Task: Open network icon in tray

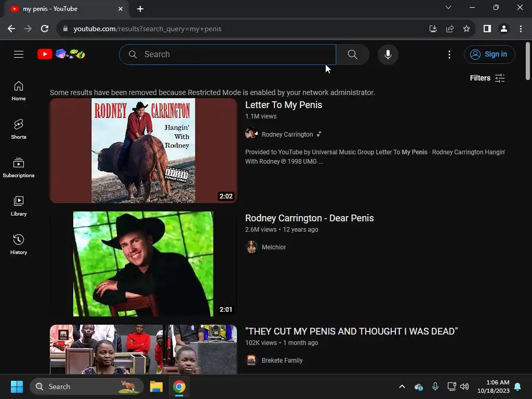Action: click(x=451, y=387)
